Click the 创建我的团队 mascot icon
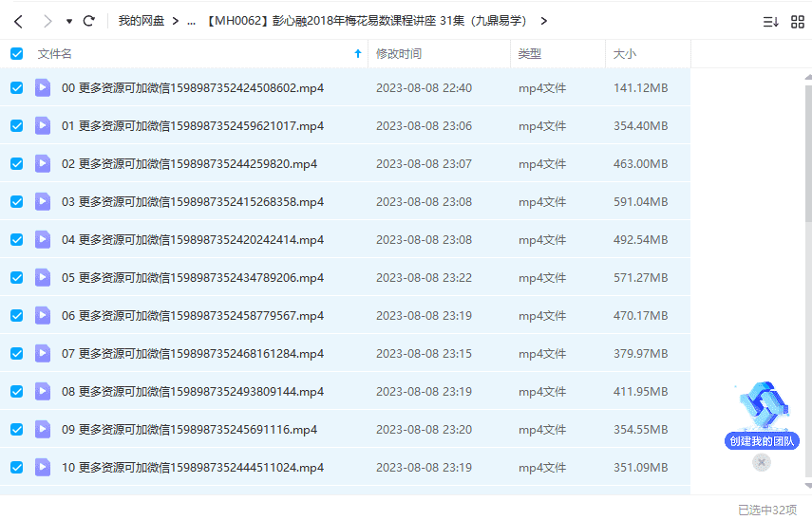This screenshot has width=812, height=520. [x=764, y=406]
